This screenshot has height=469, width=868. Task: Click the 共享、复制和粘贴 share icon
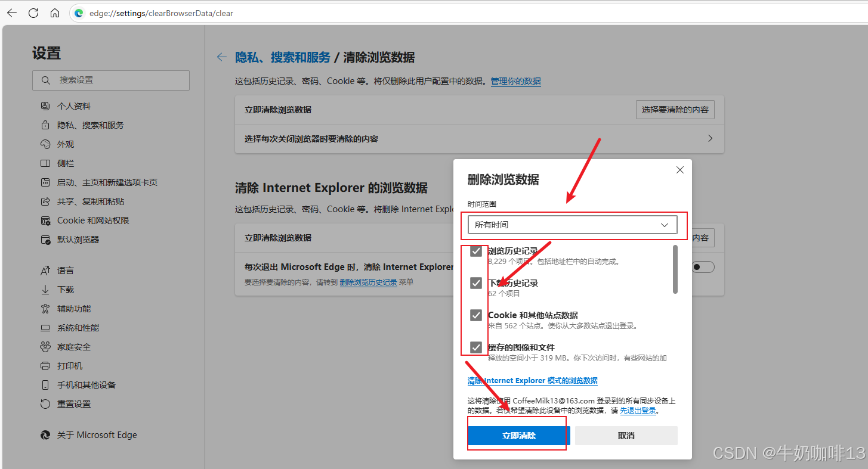[45, 201]
